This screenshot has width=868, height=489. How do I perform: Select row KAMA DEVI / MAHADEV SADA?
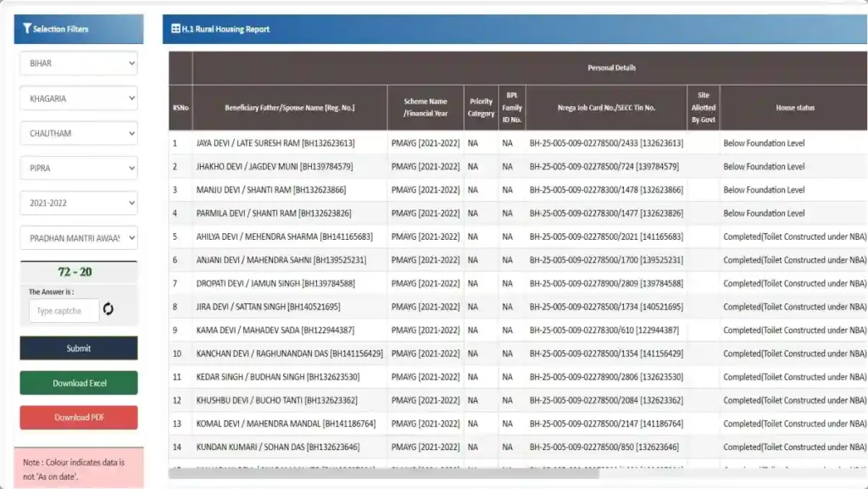(x=518, y=331)
